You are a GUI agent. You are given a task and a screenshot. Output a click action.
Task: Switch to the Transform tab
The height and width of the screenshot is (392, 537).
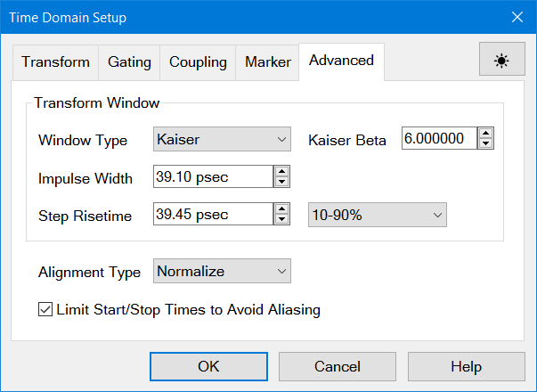point(55,62)
